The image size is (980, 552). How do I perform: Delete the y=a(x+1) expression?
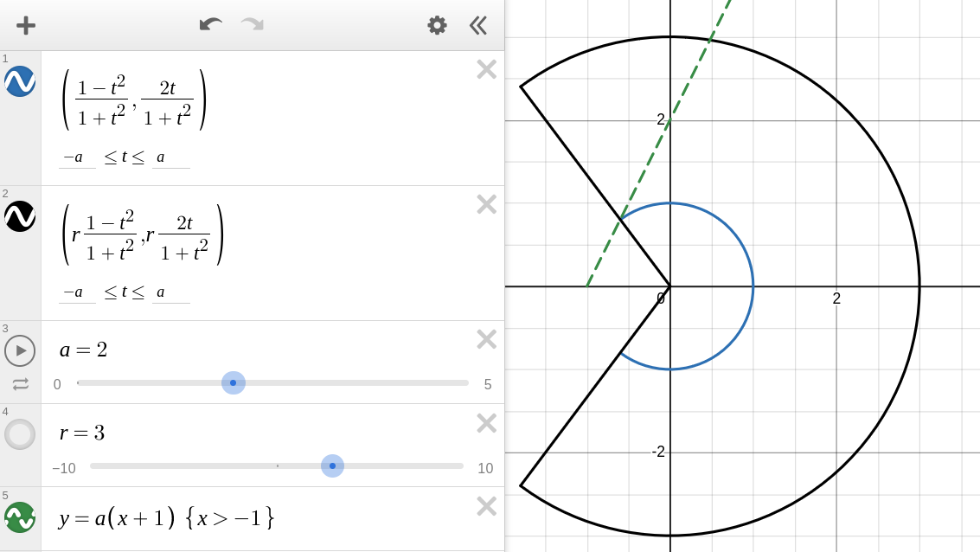[487, 506]
